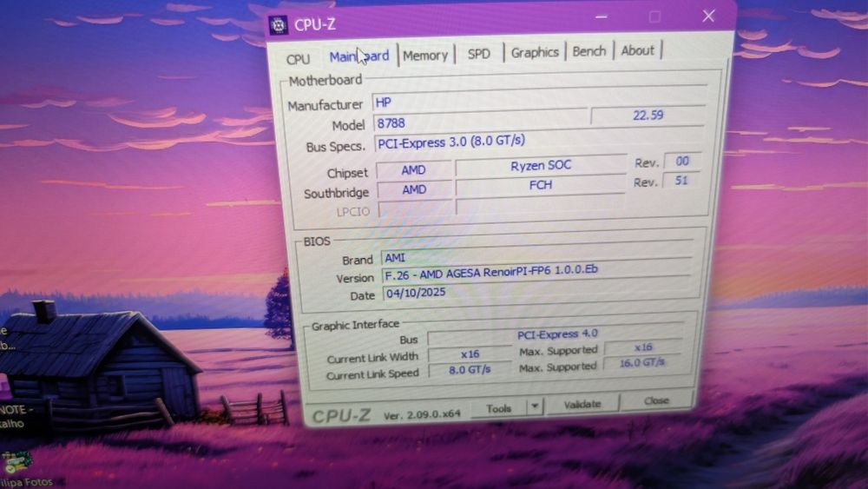Expand the Tools dropdown arrow
The width and height of the screenshot is (868, 489).
coord(535,407)
